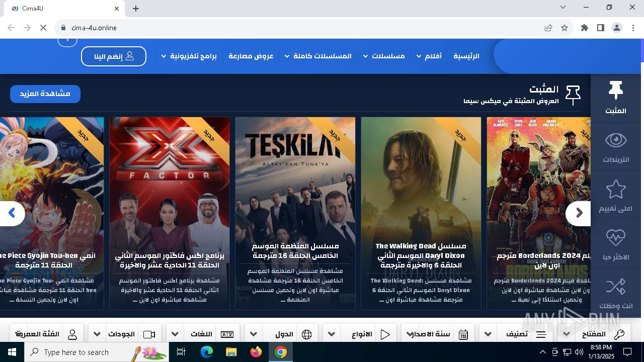Open the Chrome extensions puzzle icon
The width and height of the screenshot is (644, 362).
click(x=585, y=28)
